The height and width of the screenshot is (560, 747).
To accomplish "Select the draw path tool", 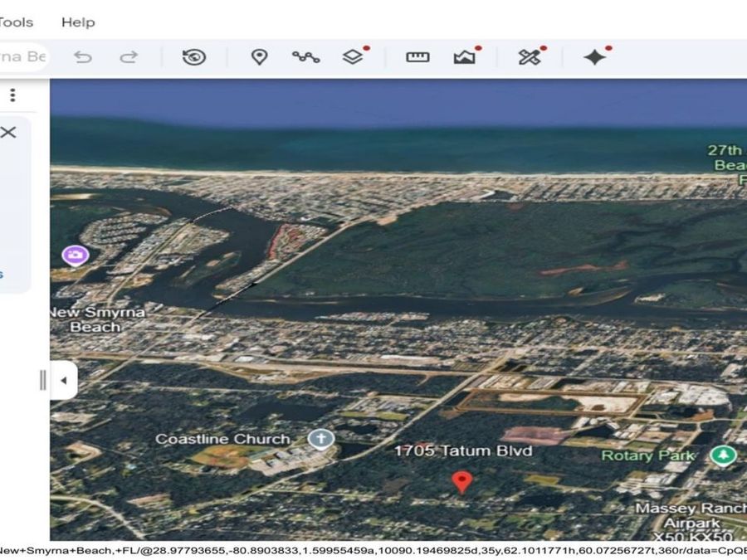I will (x=306, y=56).
